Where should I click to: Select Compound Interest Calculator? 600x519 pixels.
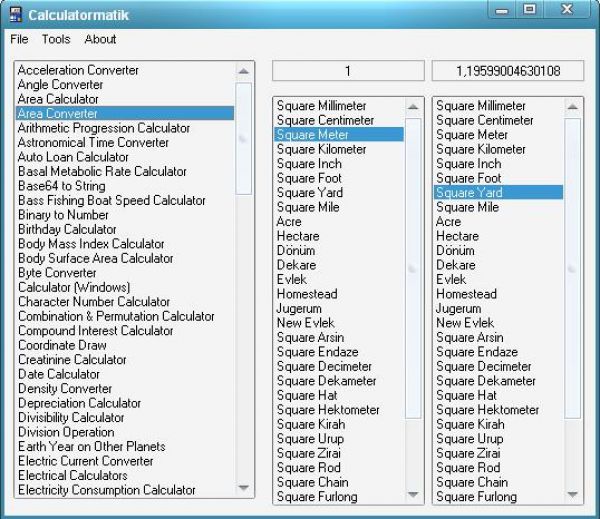tap(125, 331)
